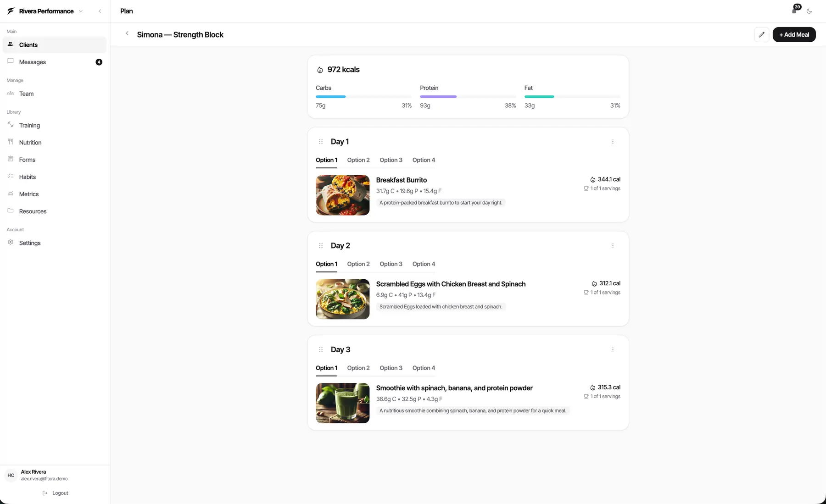Select Option 4 tab in Day 2
Screen dimensions: 826x504
pyautogui.click(x=424, y=264)
